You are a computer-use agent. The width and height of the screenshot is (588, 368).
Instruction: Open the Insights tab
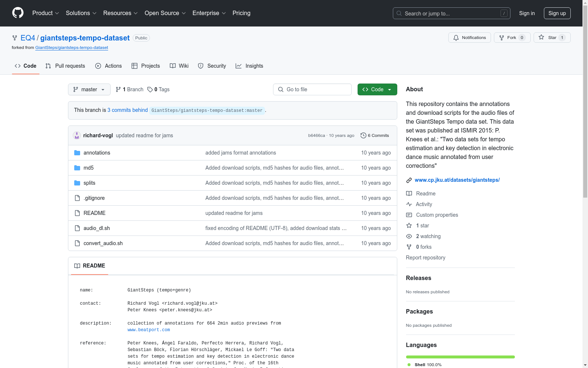(x=250, y=66)
